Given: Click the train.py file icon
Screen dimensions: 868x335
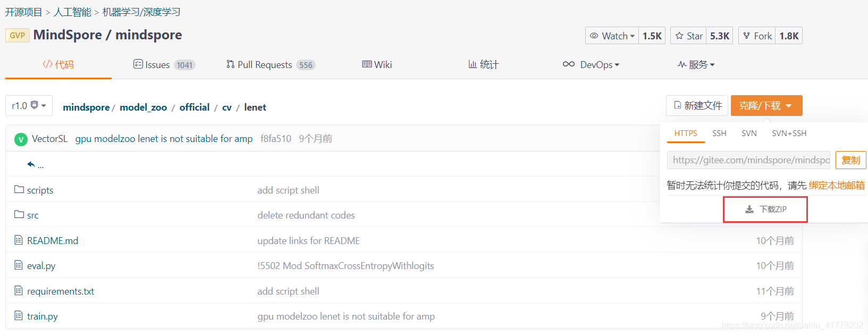Looking at the screenshot, I should click(x=19, y=315).
